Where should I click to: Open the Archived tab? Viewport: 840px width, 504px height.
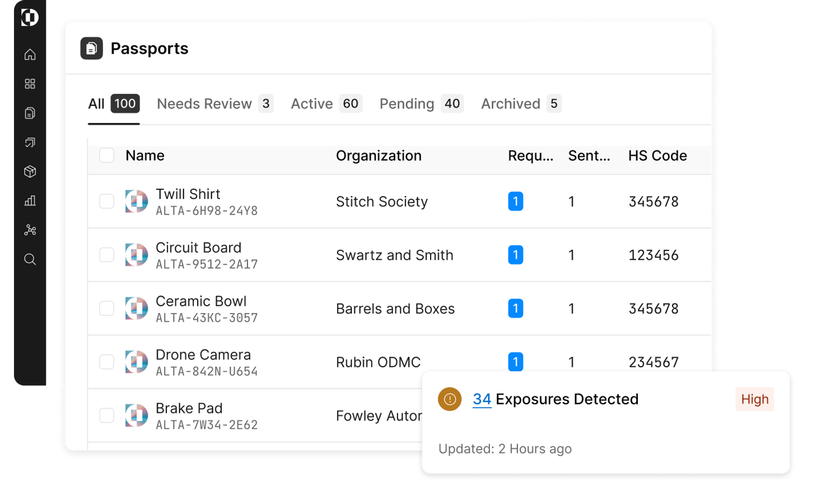pyautogui.click(x=511, y=104)
